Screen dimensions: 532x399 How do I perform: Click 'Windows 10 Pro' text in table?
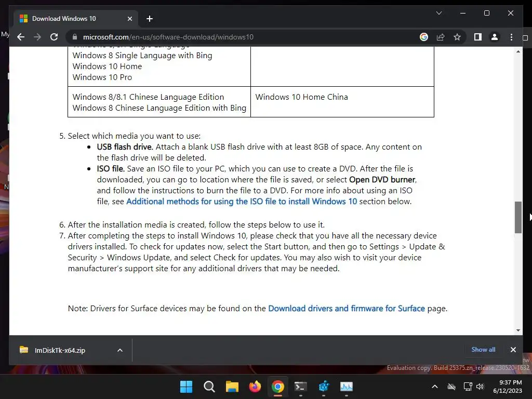click(x=102, y=77)
